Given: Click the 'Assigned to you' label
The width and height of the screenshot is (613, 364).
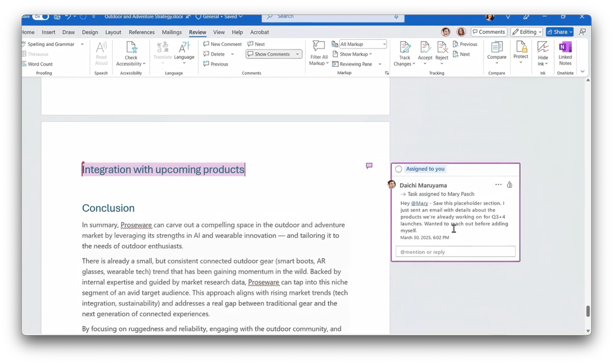Looking at the screenshot, I should pyautogui.click(x=425, y=169).
